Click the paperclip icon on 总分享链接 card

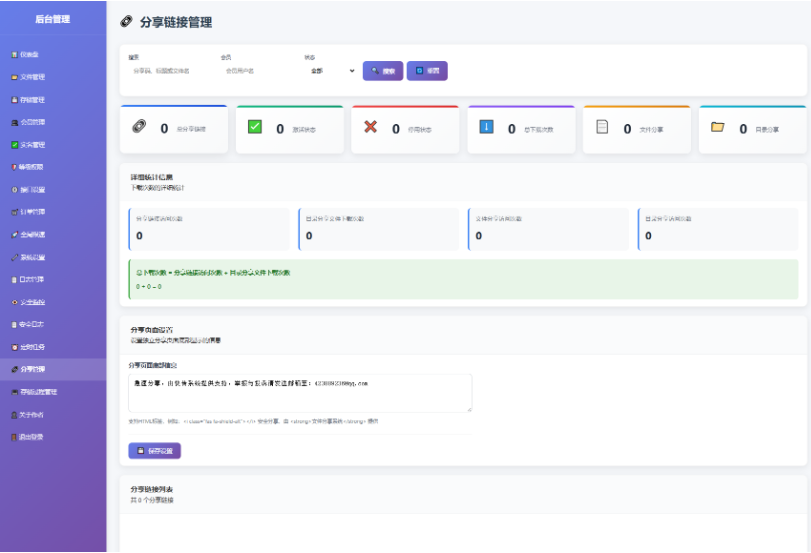pos(139,127)
